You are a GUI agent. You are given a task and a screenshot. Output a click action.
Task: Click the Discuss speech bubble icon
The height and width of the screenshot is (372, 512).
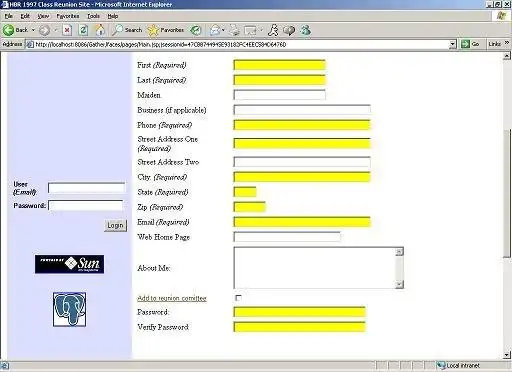pos(289,30)
